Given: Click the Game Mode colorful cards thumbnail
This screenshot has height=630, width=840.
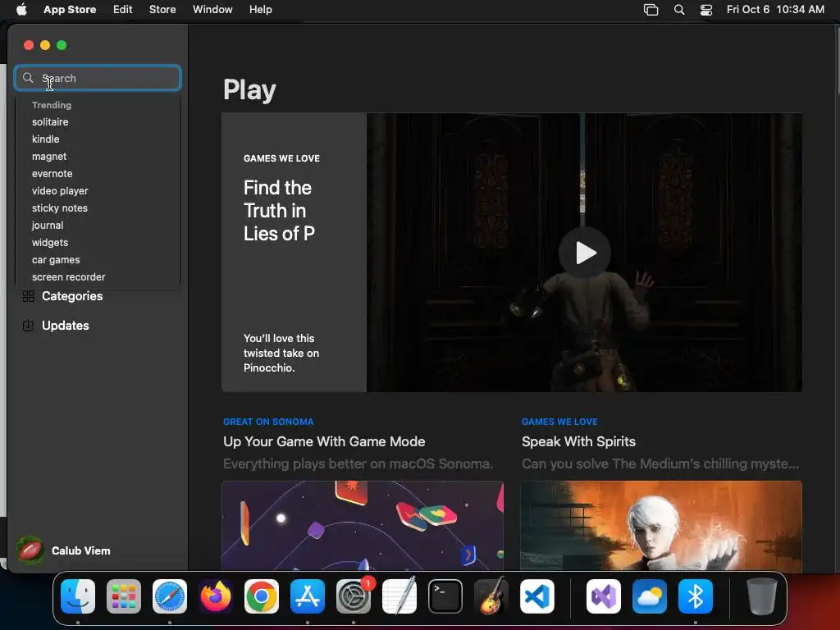Looking at the screenshot, I should click(x=363, y=526).
